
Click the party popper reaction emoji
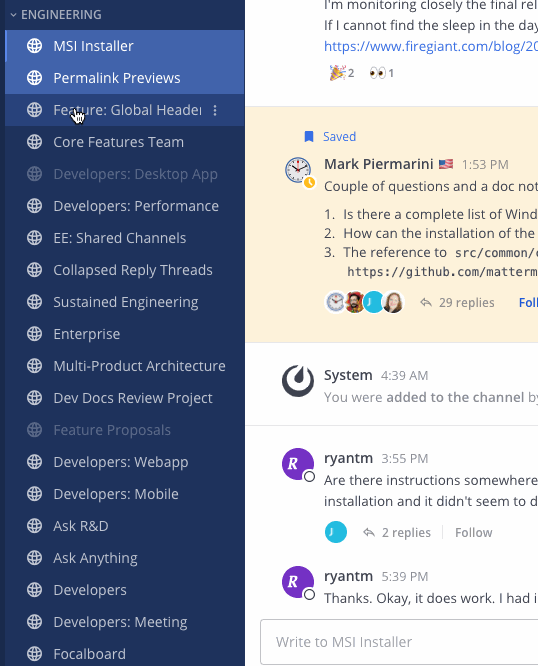point(338,73)
